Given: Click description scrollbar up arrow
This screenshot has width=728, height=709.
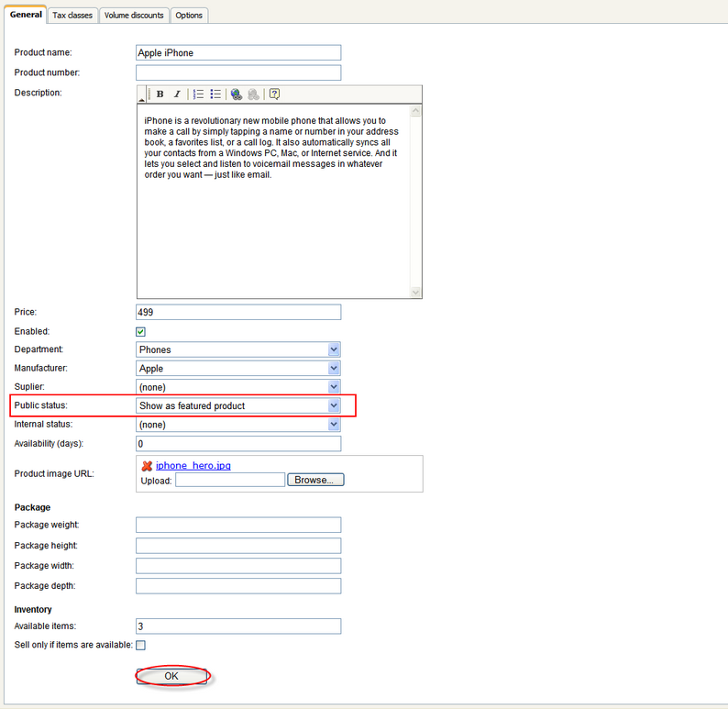Looking at the screenshot, I should [x=415, y=111].
